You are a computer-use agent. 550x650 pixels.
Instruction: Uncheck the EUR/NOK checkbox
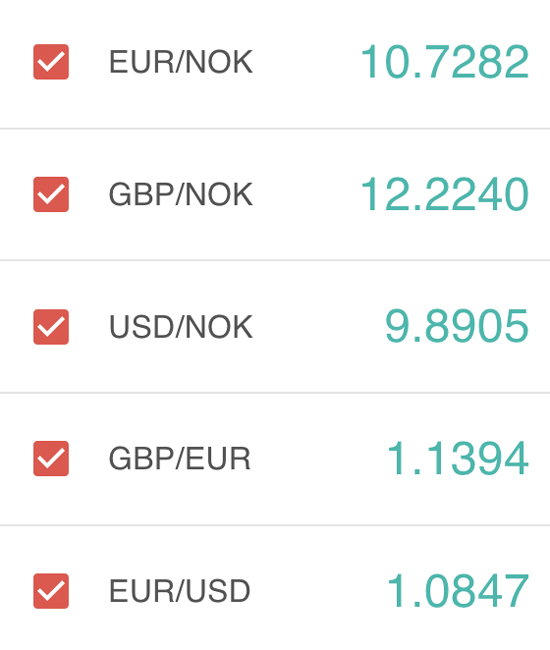[x=51, y=62]
